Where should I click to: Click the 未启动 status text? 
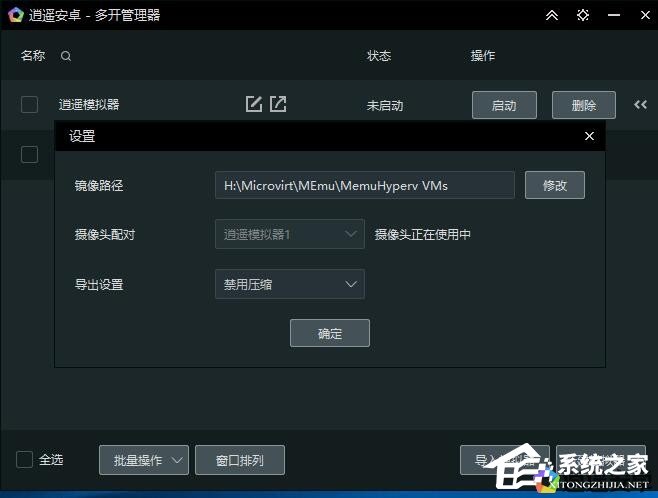tap(385, 105)
